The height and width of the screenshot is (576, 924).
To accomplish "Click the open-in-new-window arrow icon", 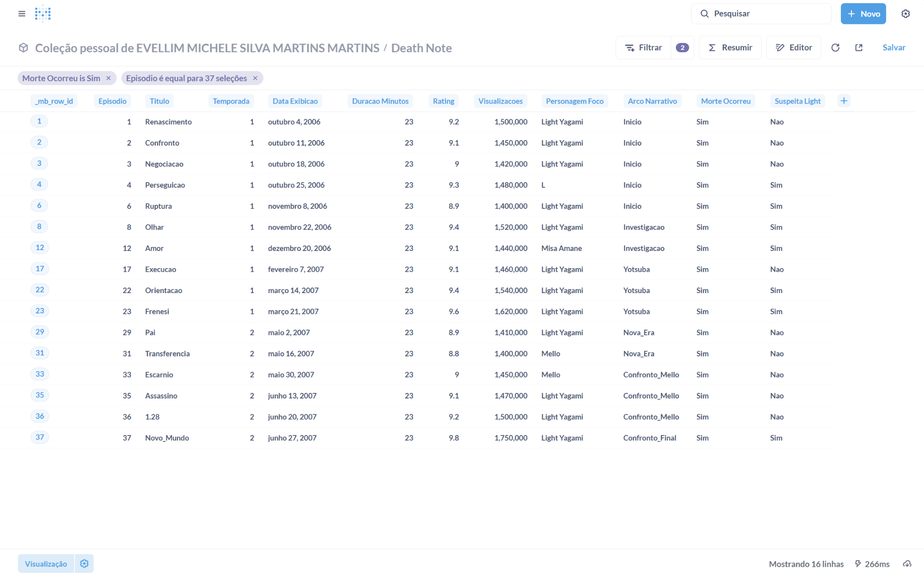I will pyautogui.click(x=858, y=48).
